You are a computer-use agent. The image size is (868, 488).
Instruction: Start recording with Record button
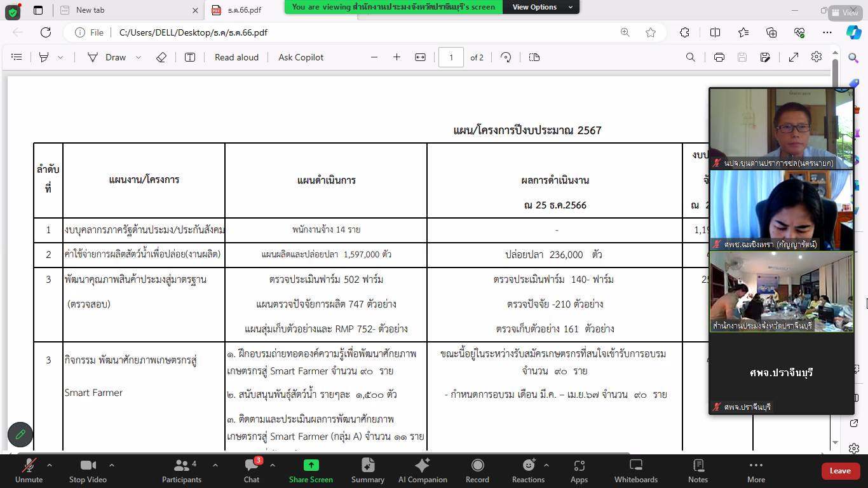coord(477,471)
